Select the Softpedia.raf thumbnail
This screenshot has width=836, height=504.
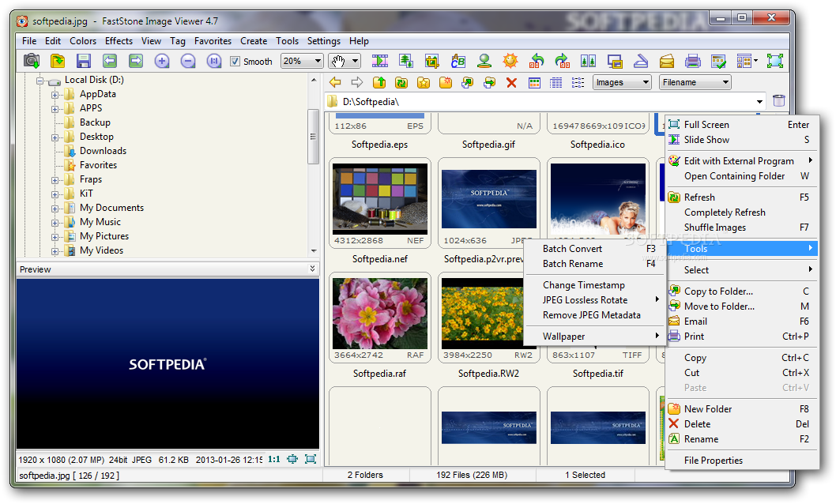pyautogui.click(x=379, y=316)
